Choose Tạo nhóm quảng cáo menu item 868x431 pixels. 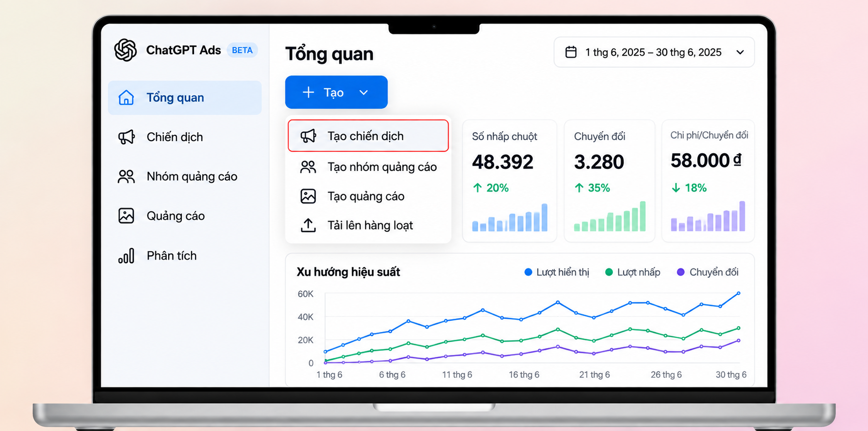[368, 167]
